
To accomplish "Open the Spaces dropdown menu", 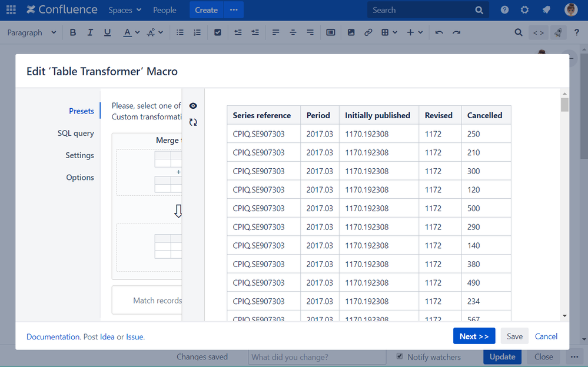I will click(x=125, y=10).
